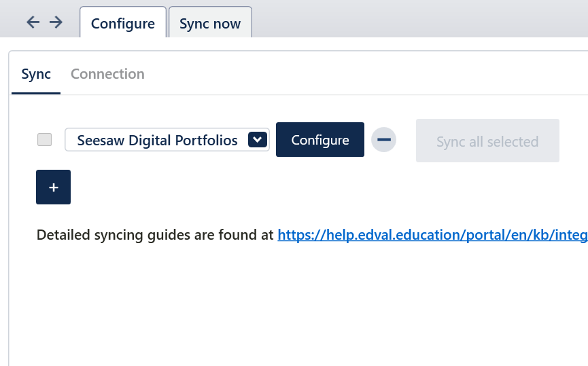This screenshot has width=588, height=366.
Task: Go forward using the right arrow
Action: 56,22
